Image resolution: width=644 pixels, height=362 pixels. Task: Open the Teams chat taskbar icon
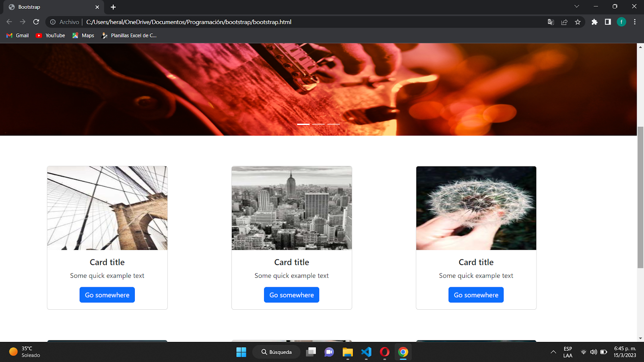click(329, 352)
